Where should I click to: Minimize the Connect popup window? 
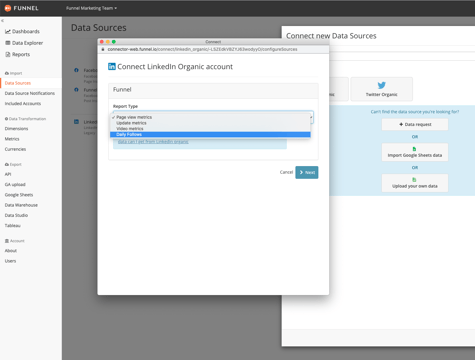click(108, 42)
